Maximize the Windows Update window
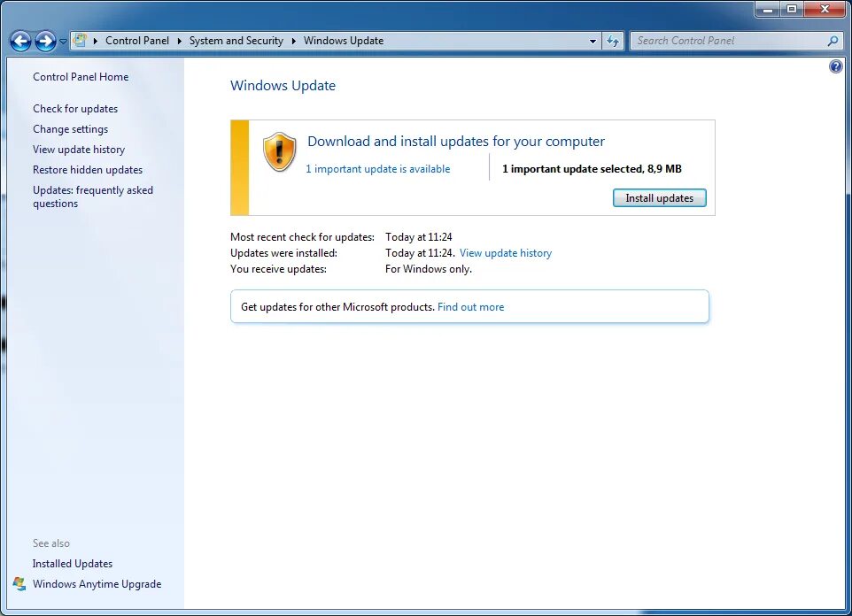852x616 pixels. pos(793,9)
